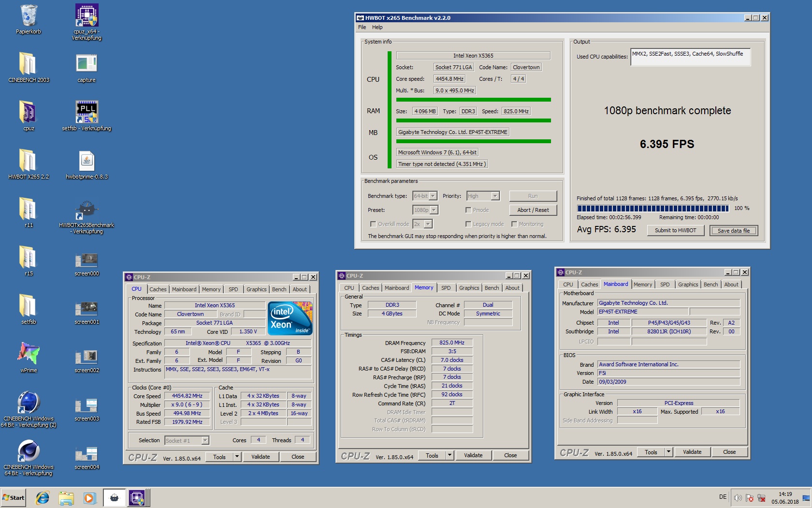
Task: Open the Help menu in HWBOT x265
Action: 377,27
